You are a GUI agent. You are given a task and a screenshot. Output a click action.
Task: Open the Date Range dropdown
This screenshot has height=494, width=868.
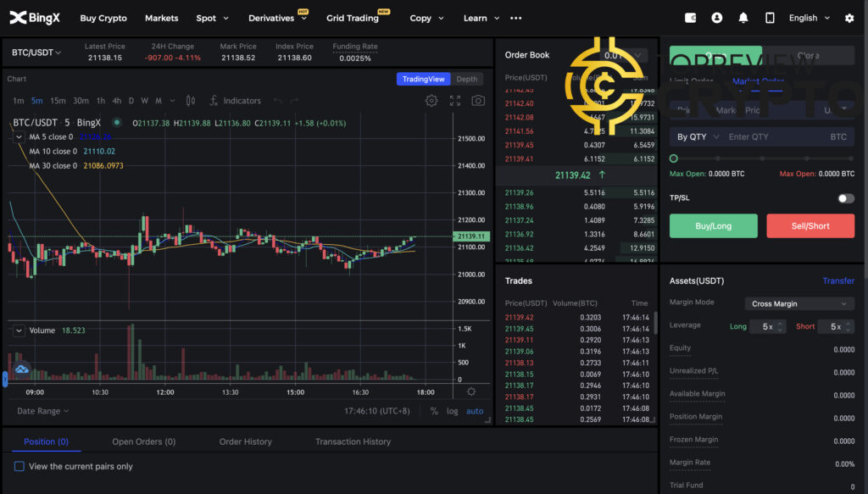(42, 411)
